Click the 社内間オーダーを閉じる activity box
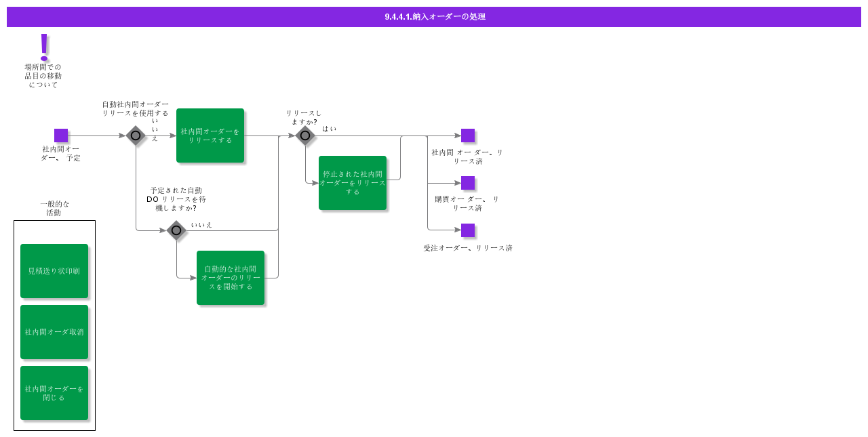Viewport: 868px width, 437px height. pyautogui.click(x=54, y=393)
